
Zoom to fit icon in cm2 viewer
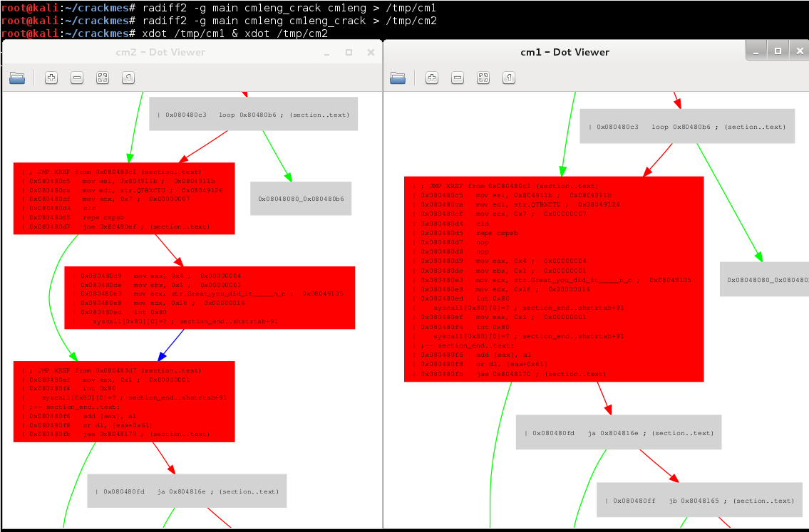103,78
